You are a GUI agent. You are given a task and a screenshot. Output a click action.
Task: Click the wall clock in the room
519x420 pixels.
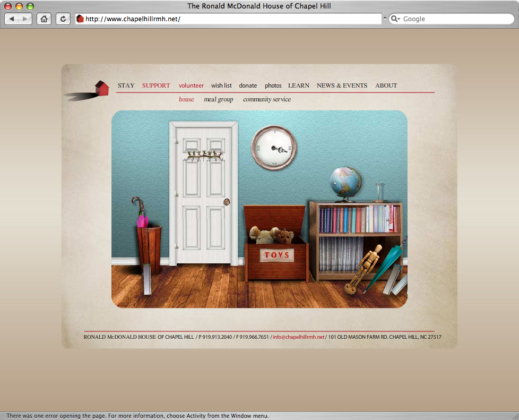coord(274,148)
